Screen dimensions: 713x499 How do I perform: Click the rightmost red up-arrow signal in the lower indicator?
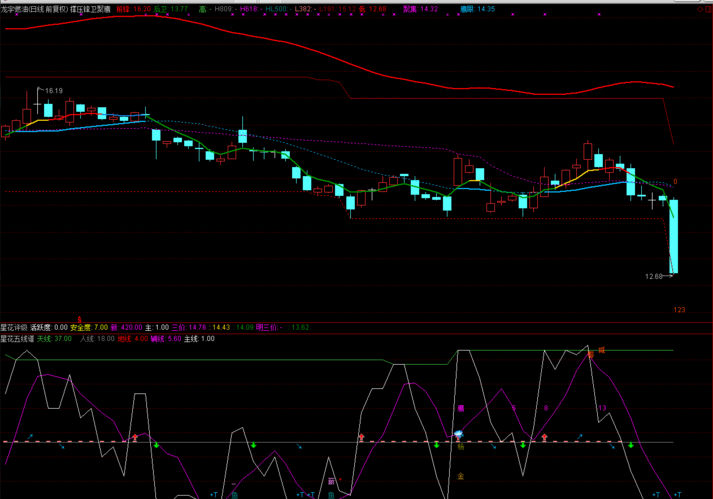coord(544,438)
